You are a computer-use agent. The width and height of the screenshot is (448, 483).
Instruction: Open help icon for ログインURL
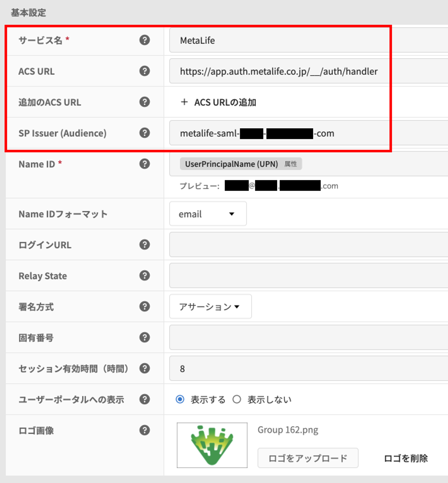point(144,245)
